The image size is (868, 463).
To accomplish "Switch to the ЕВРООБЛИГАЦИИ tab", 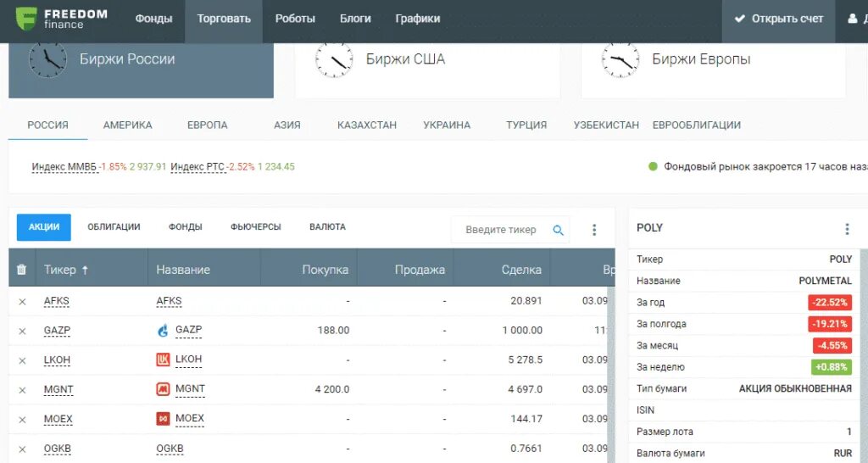I will (x=697, y=126).
